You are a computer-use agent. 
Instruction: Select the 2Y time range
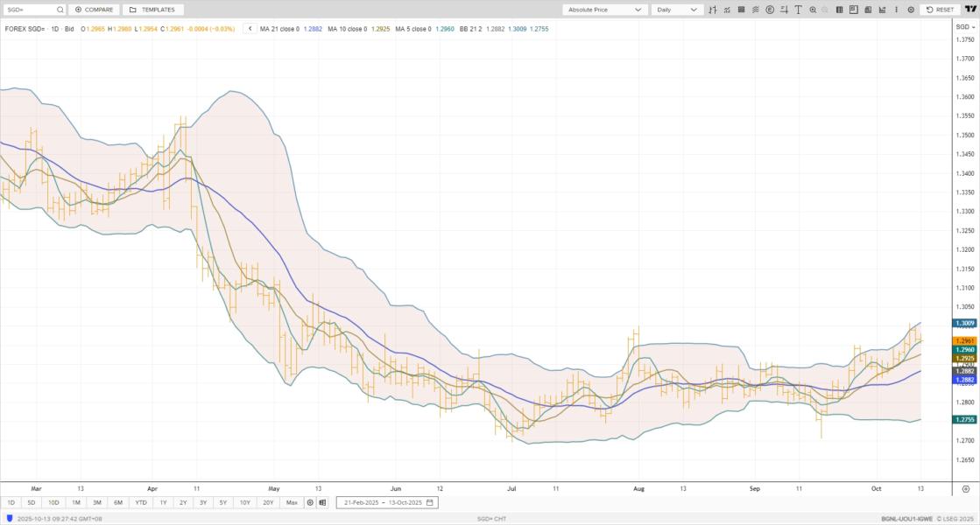point(183,502)
